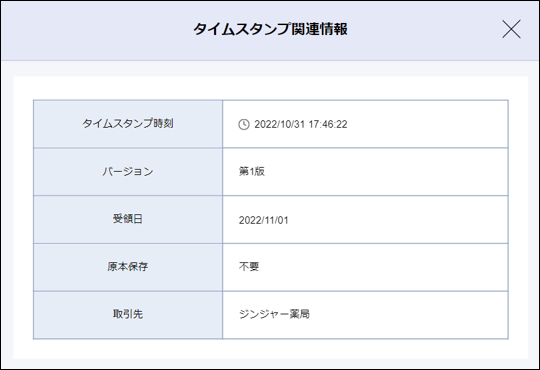This screenshot has width=540, height=370.
Task: Click the 原本保存 label cell
Action: pyautogui.click(x=128, y=267)
